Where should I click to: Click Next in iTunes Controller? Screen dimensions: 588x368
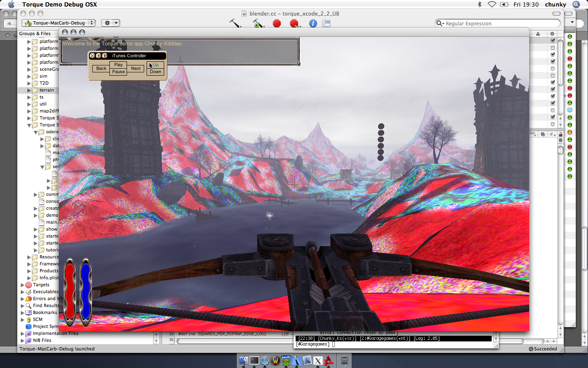(136, 68)
